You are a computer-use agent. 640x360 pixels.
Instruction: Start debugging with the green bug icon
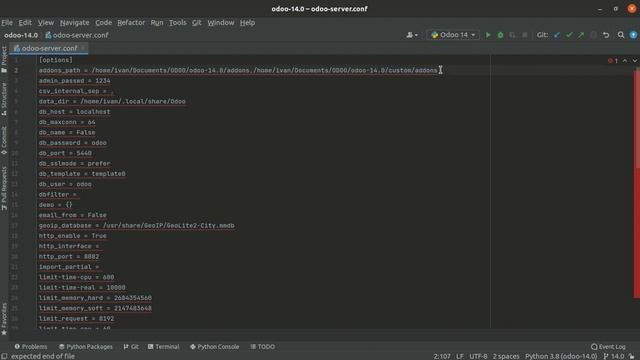click(500, 35)
